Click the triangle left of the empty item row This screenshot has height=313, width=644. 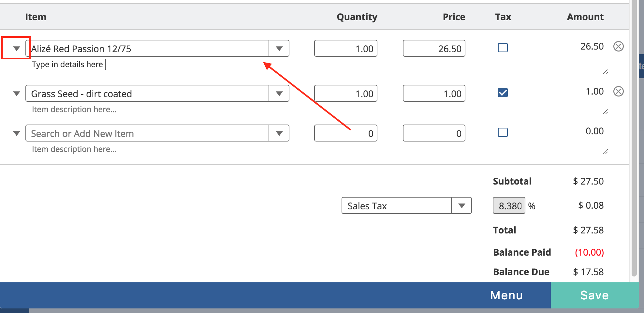[17, 133]
